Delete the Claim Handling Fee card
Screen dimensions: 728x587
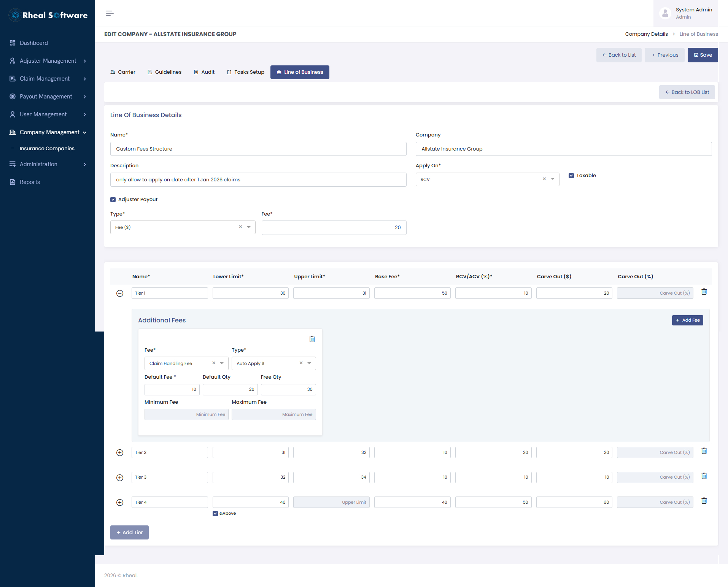click(x=312, y=339)
